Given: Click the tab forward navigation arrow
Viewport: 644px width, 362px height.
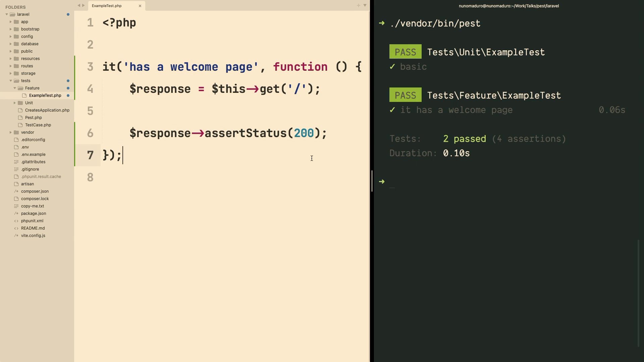Looking at the screenshot, I should pos(84,5).
